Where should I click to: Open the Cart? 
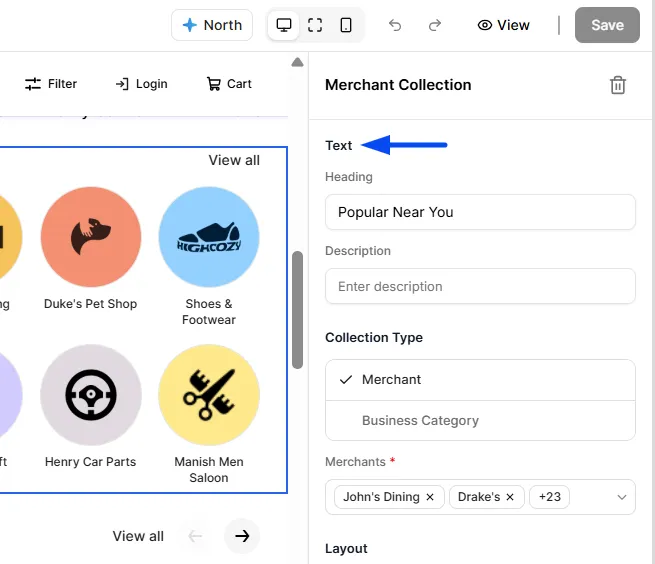point(229,84)
